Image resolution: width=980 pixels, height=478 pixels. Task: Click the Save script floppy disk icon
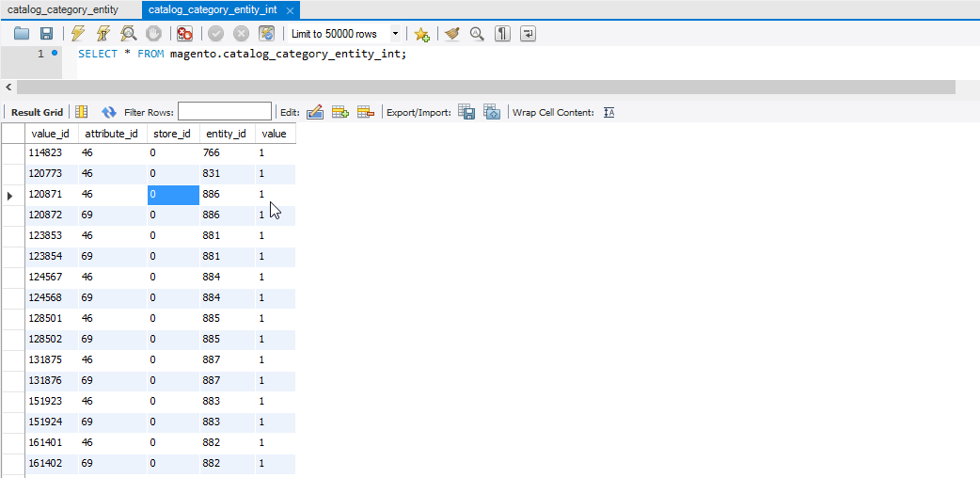point(46,34)
